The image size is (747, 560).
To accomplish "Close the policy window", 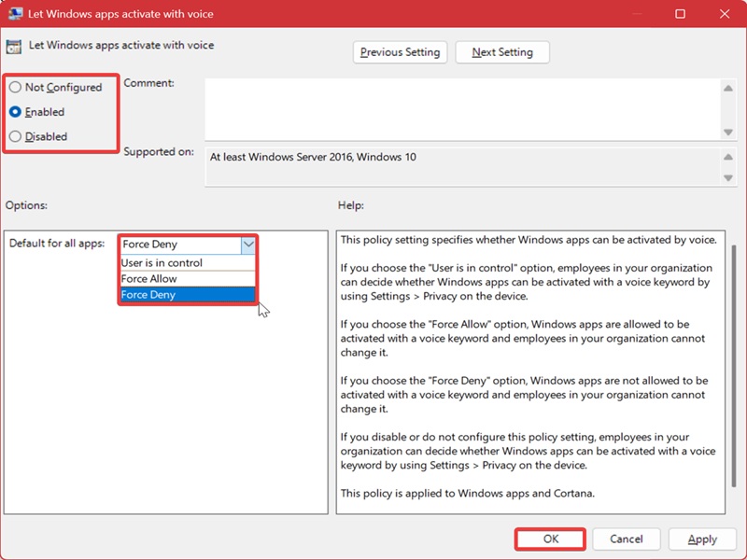I will pos(725,14).
